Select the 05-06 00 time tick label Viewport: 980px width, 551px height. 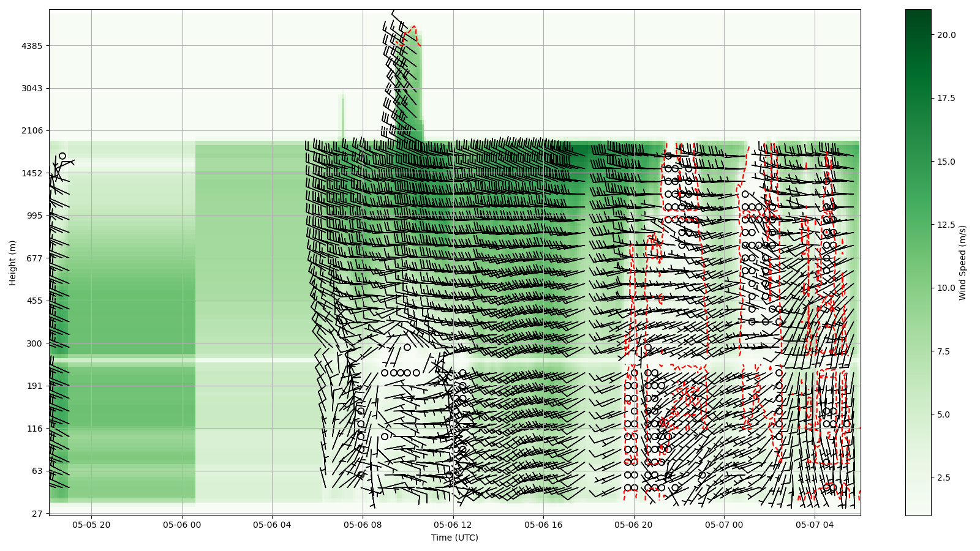182,525
